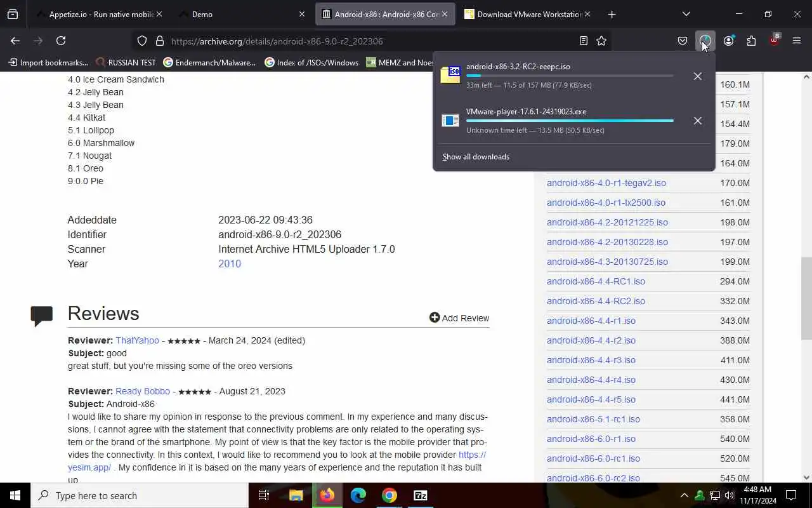812x508 pixels.
Task: Open tracking protection shield icon in address bar
Action: 142,41
